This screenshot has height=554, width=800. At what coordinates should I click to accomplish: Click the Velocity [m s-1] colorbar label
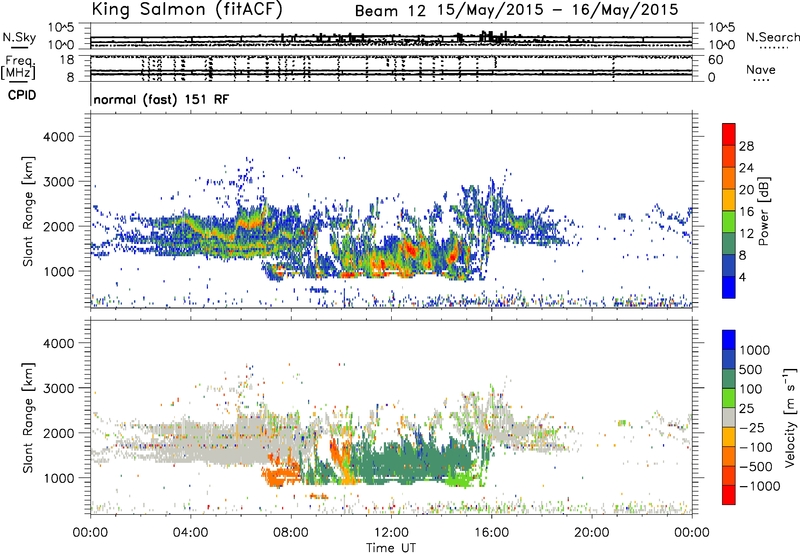coord(790,416)
